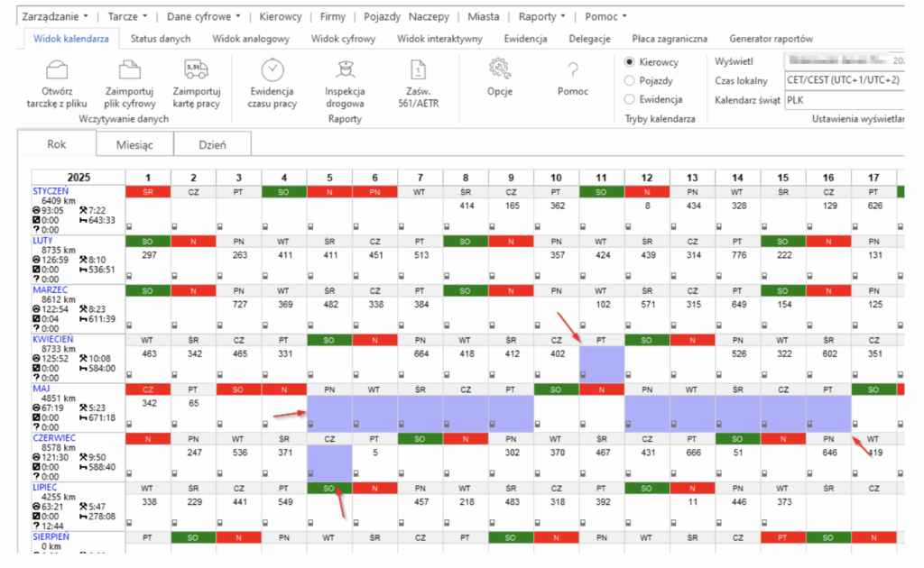Viewport: 924px width, 568px height.
Task: Open the Dane cyfrowe dropdown
Action: (204, 16)
